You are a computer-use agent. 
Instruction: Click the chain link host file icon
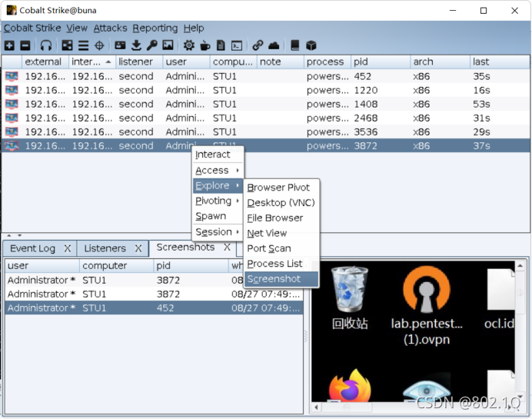[258, 45]
